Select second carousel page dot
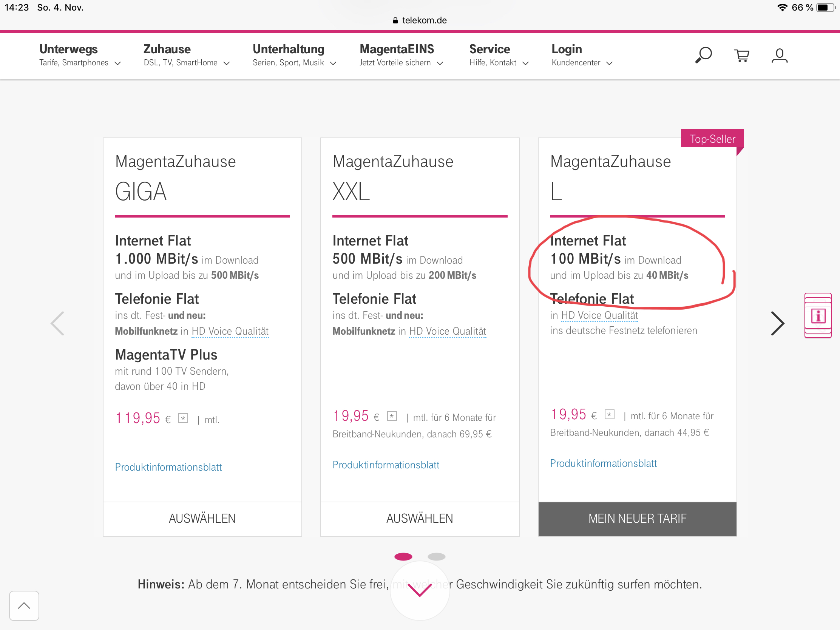This screenshot has width=840, height=630. 436,557
